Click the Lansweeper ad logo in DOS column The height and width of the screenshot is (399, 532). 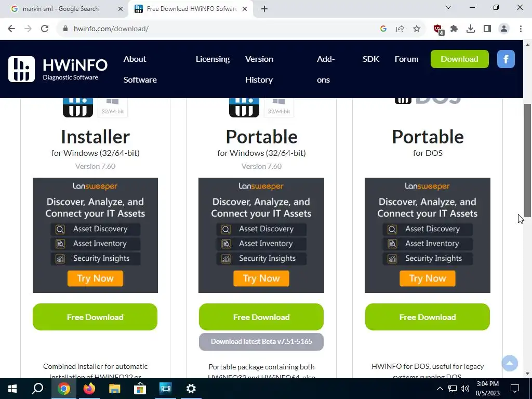click(x=427, y=187)
